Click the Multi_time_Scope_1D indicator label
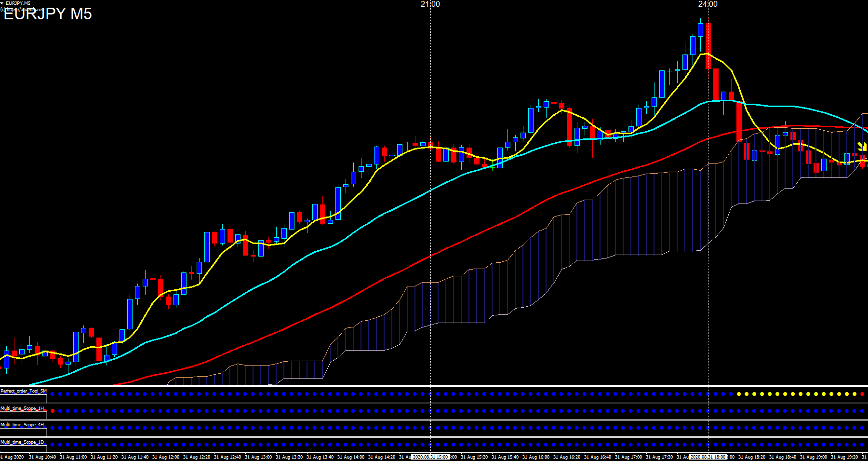Image resolution: width=868 pixels, height=461 pixels. pyautogui.click(x=22, y=442)
